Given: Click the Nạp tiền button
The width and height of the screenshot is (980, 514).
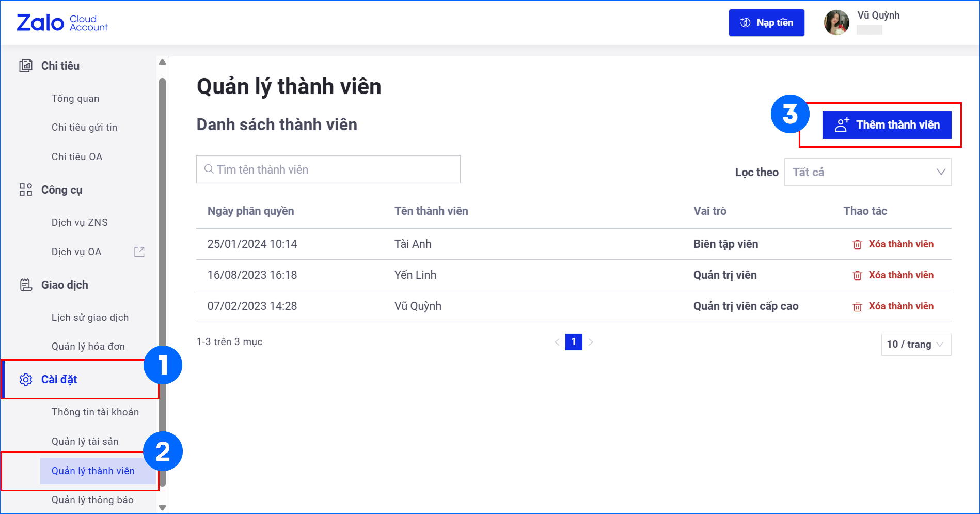Looking at the screenshot, I should 766,23.
